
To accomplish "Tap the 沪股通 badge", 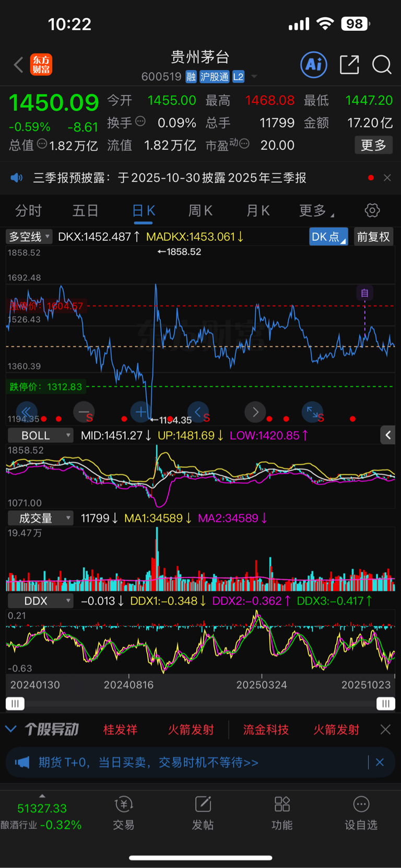I will click(x=215, y=77).
